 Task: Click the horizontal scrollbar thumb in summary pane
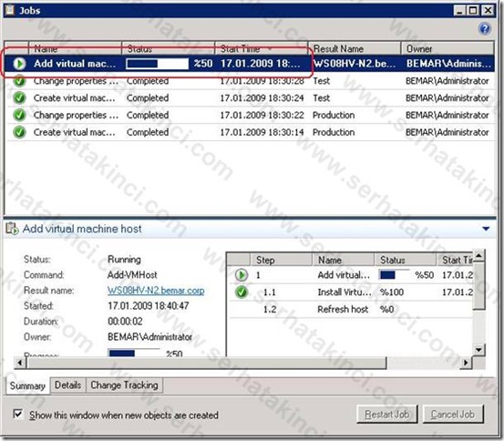[x=206, y=363]
